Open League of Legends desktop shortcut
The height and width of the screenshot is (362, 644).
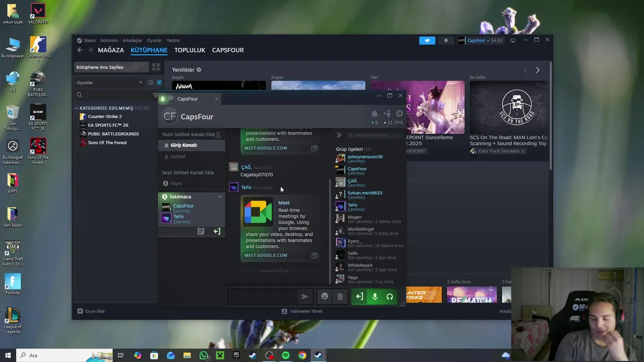[13, 321]
